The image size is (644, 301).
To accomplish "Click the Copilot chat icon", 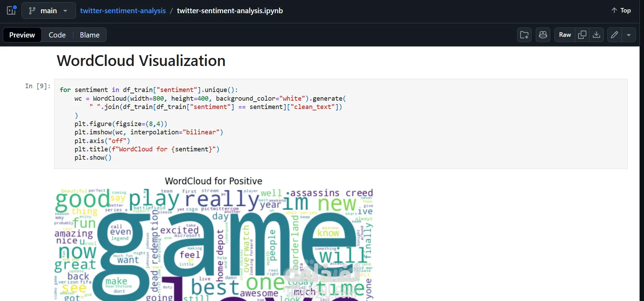I will (543, 35).
